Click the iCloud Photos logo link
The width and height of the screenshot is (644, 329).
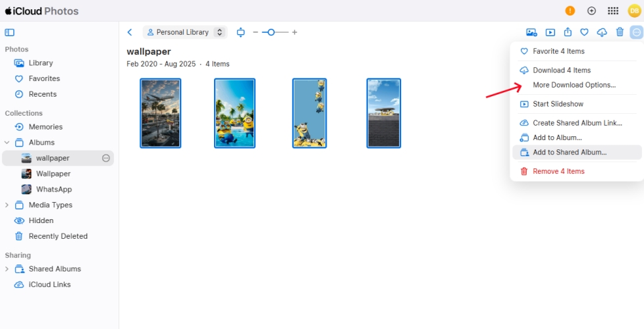[x=41, y=11]
